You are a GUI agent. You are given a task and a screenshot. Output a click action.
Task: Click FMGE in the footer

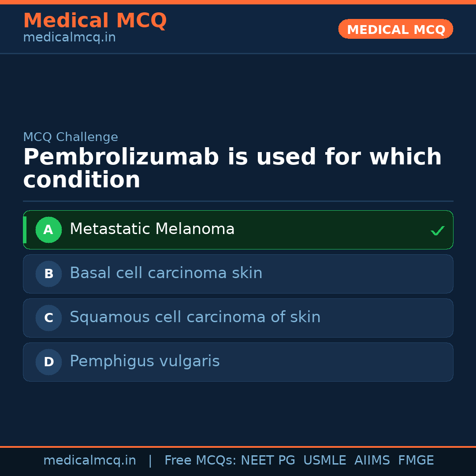tap(416, 461)
